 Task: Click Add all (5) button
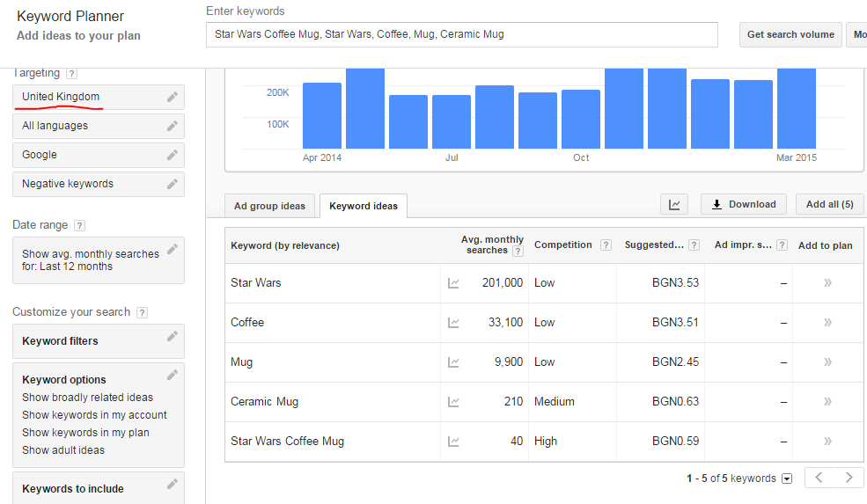point(829,204)
